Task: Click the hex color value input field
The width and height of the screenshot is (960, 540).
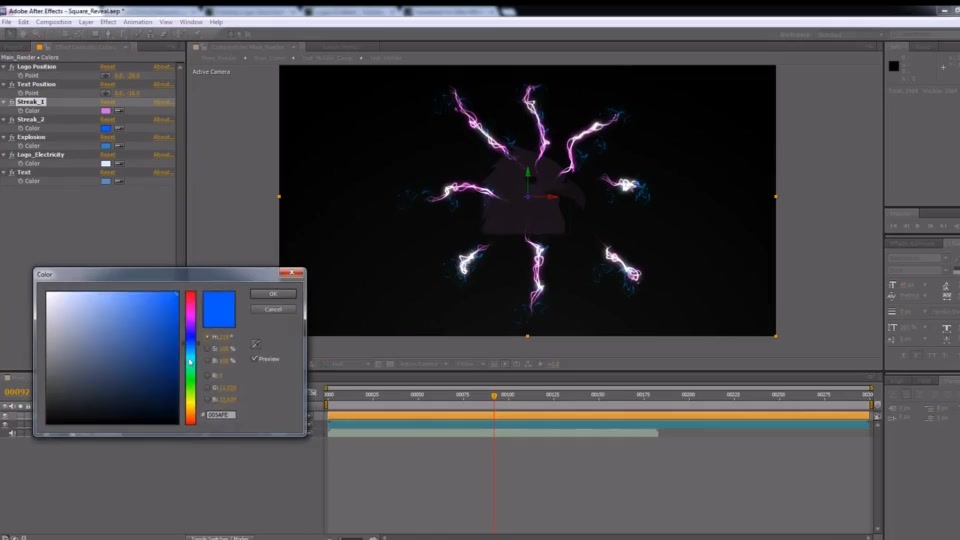Action: pyautogui.click(x=221, y=415)
